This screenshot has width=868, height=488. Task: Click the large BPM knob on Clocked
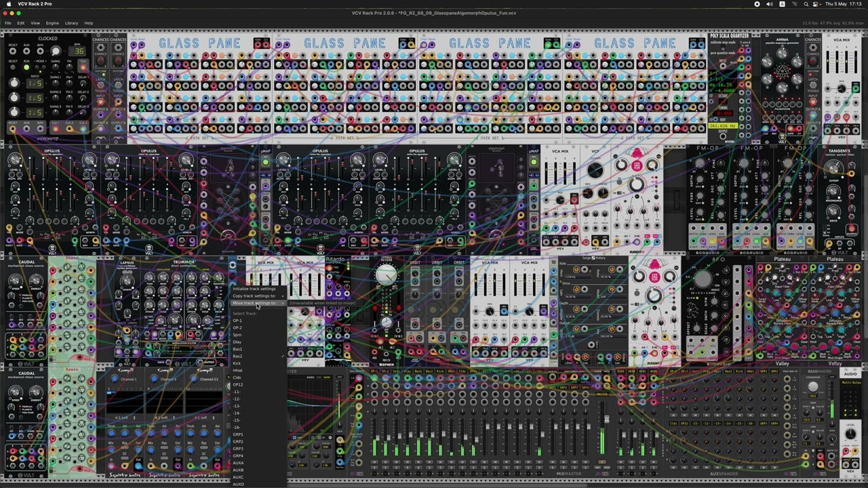[x=56, y=52]
